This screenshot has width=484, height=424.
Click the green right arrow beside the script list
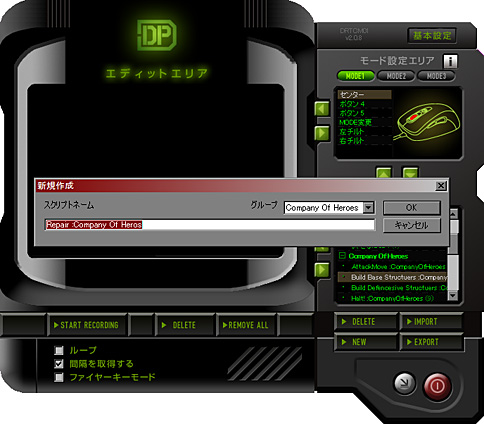pos(322,269)
